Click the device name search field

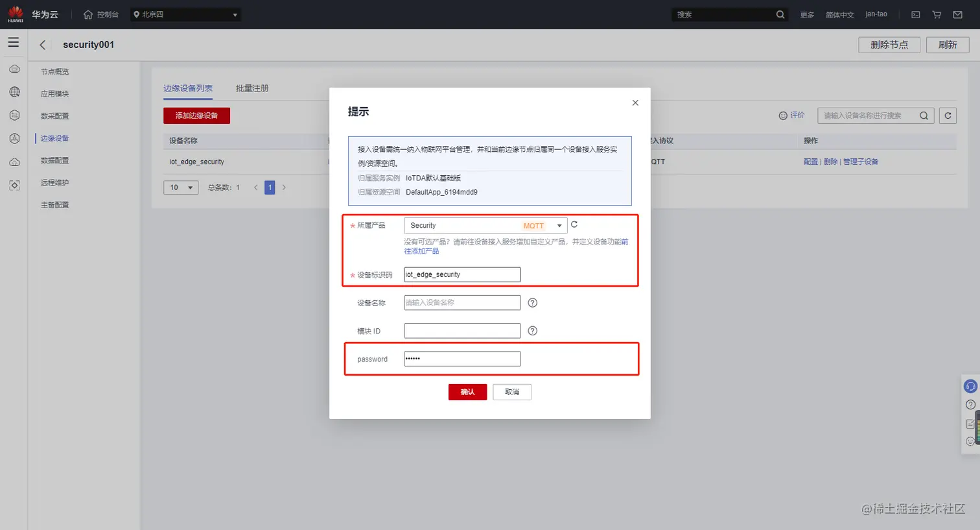(867, 115)
